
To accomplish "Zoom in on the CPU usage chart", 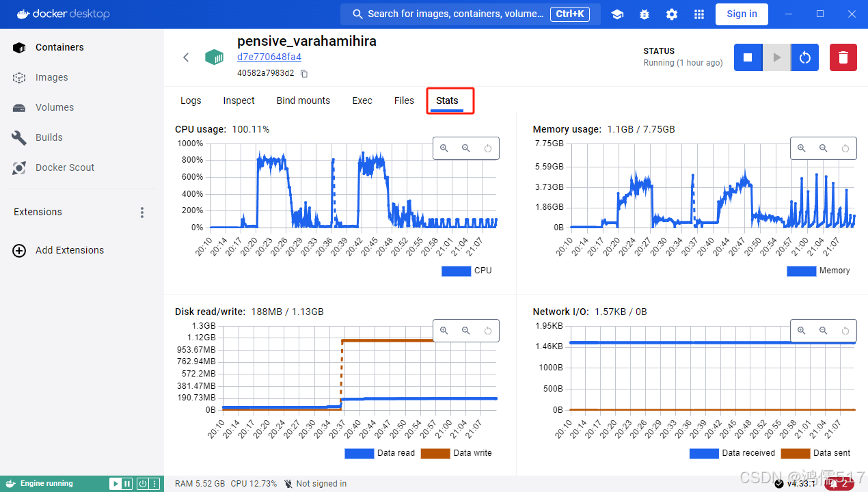I will point(444,148).
